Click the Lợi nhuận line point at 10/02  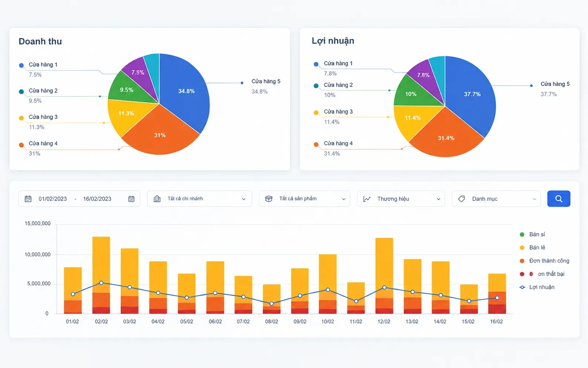tap(328, 290)
